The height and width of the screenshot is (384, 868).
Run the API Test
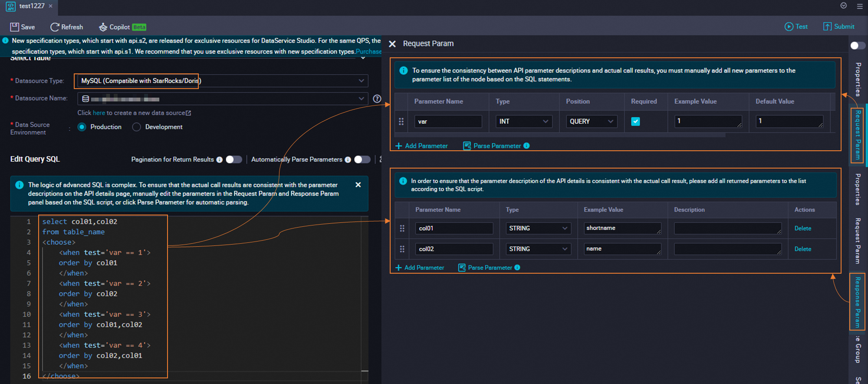click(796, 26)
